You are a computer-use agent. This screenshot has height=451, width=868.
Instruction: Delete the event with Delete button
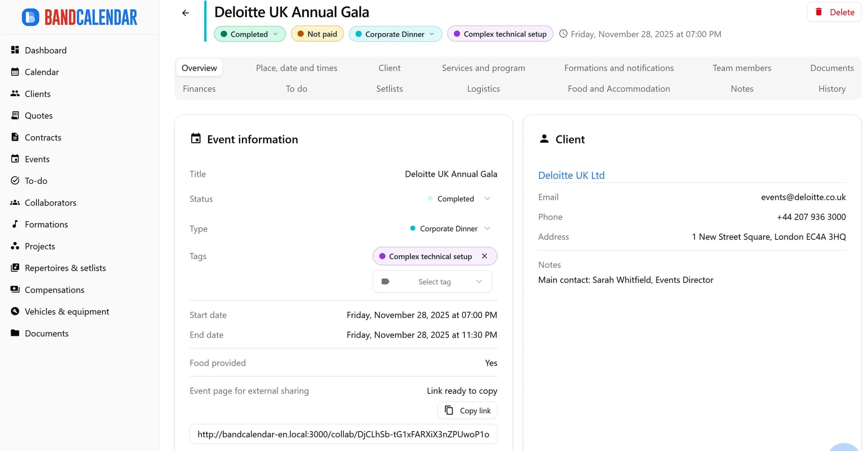[834, 12]
